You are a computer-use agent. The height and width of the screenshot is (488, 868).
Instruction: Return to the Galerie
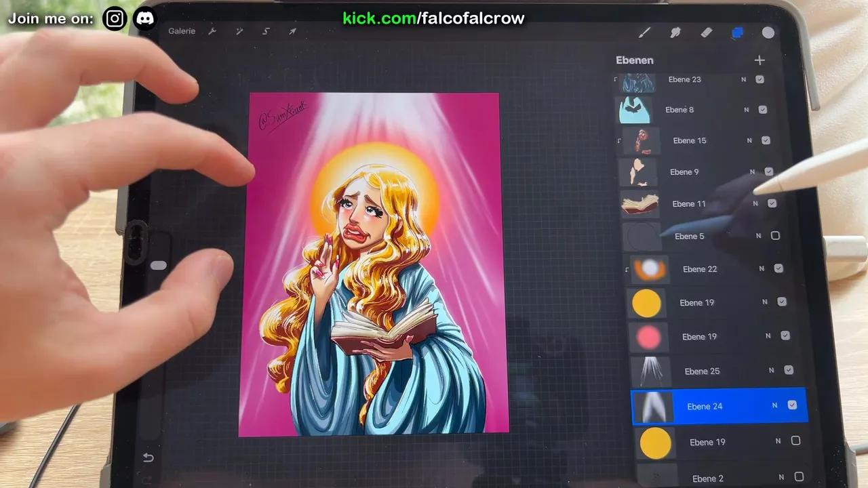(x=182, y=31)
